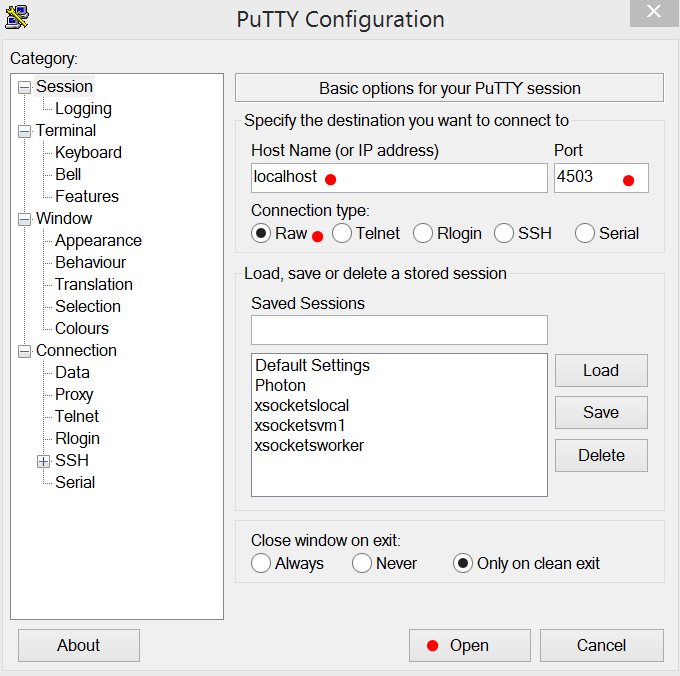This screenshot has width=680, height=676.
Task: Select the Serial connection type radio
Action: (x=585, y=233)
